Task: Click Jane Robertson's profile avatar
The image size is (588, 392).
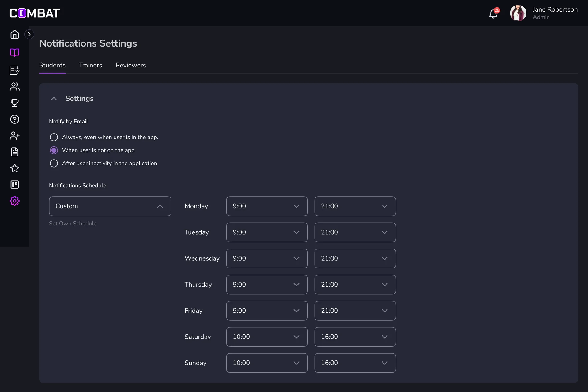Action: (518, 13)
